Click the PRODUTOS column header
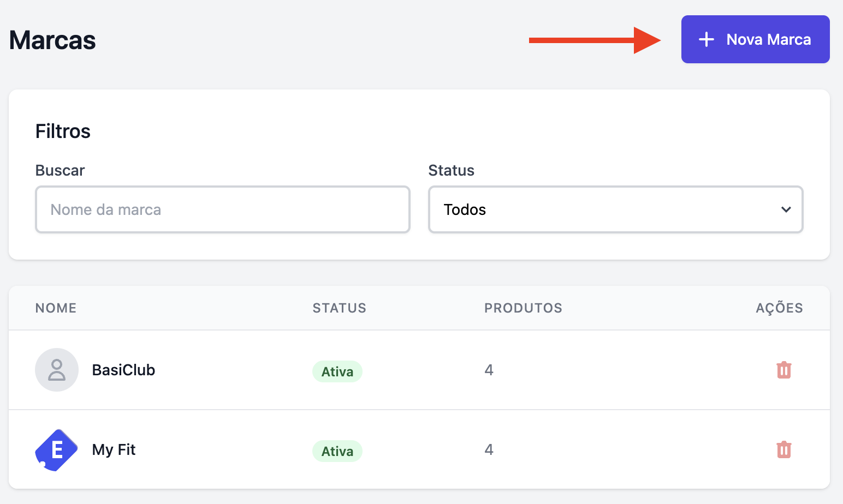 tap(523, 308)
